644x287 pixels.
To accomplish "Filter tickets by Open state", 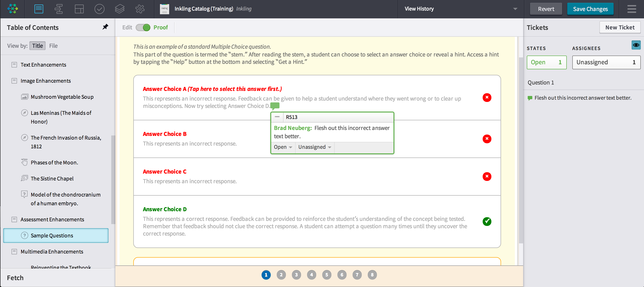I will (547, 62).
